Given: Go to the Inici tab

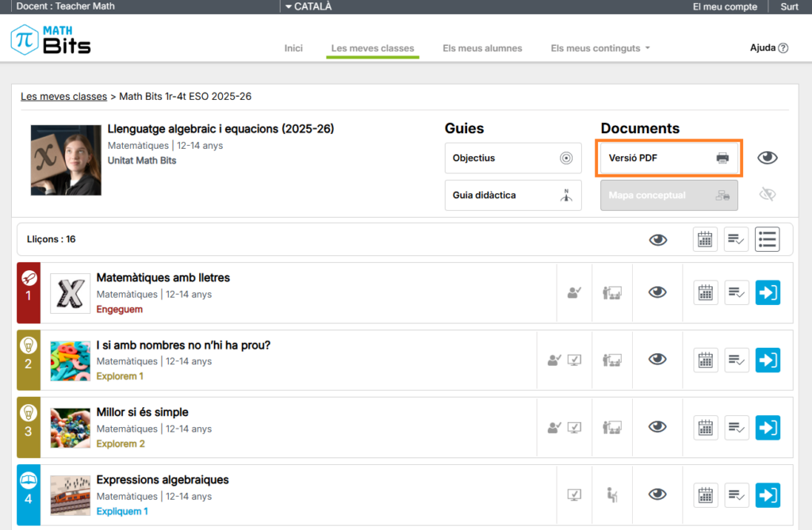Looking at the screenshot, I should [293, 48].
